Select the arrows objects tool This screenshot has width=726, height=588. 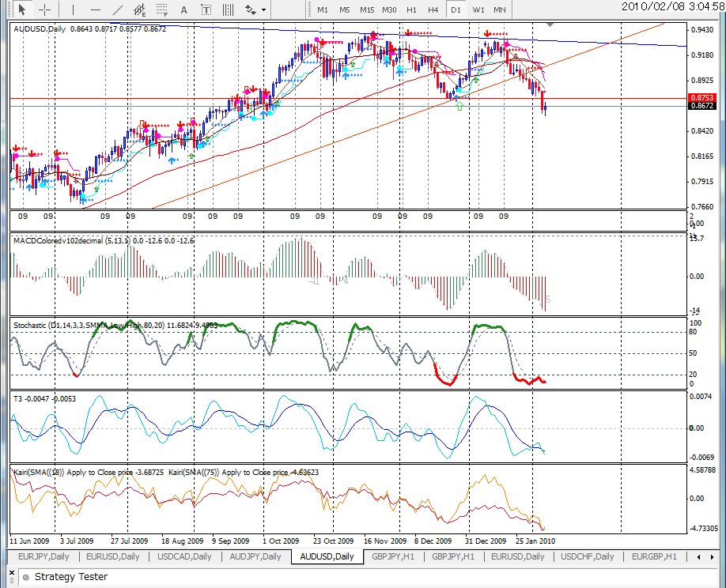[251, 9]
